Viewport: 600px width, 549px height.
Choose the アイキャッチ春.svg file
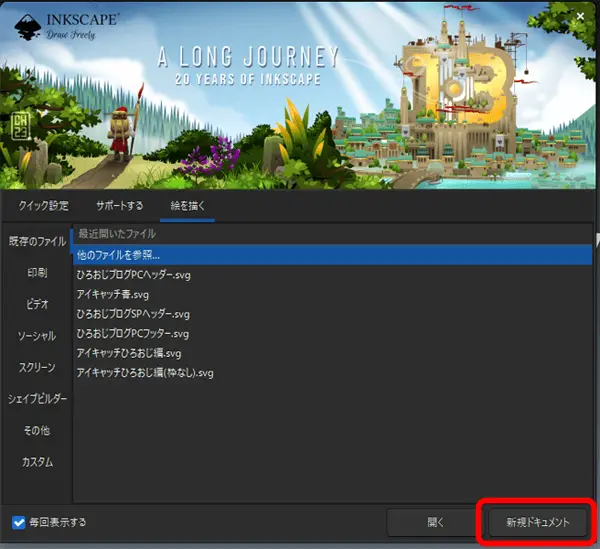(x=333, y=294)
